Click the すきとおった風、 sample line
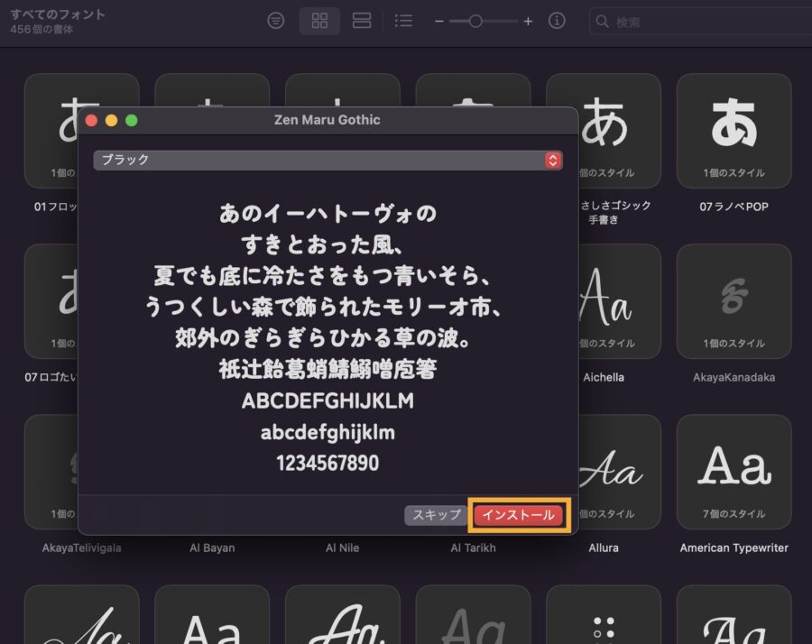 pyautogui.click(x=322, y=244)
